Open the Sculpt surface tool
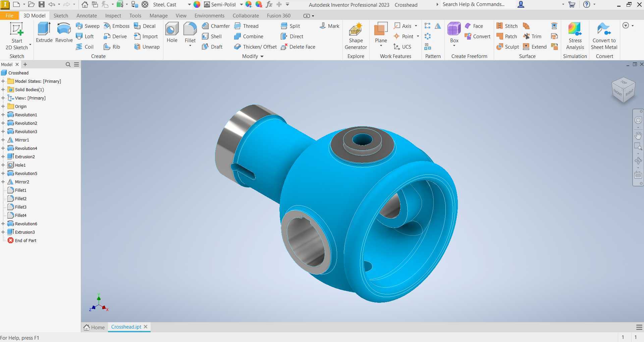Viewport: 644px width, 342px height. click(508, 47)
